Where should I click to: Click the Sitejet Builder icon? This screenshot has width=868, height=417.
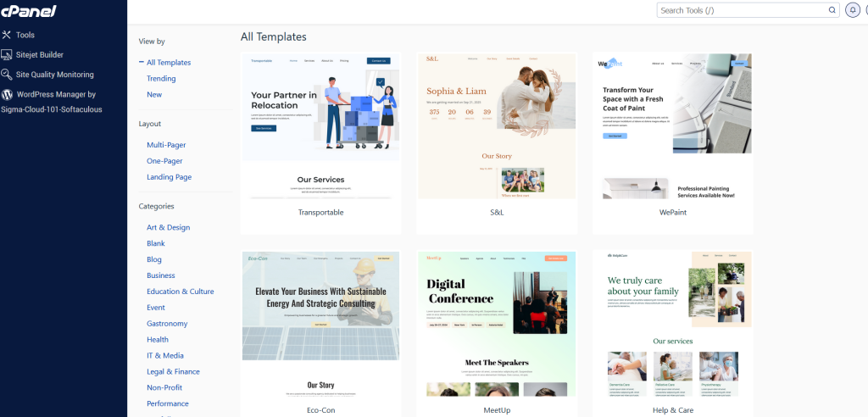tap(7, 54)
